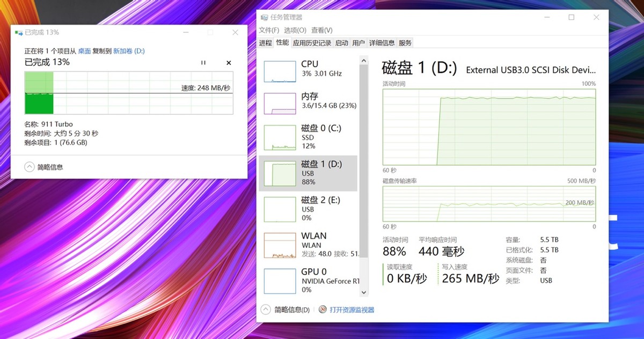This screenshot has width=644, height=339.
Task: Collapse Task Manager with 简略信息(D)
Action: click(285, 309)
